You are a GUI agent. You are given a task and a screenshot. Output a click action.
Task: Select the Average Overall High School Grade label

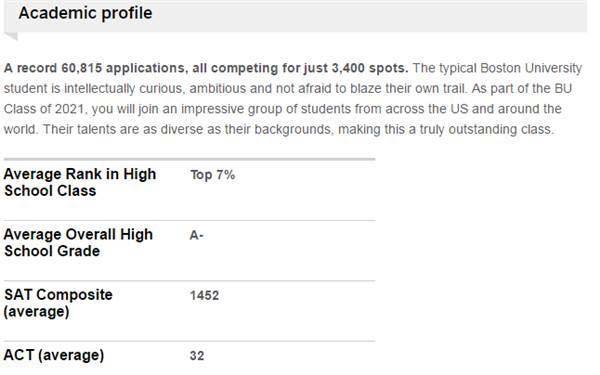[78, 243]
